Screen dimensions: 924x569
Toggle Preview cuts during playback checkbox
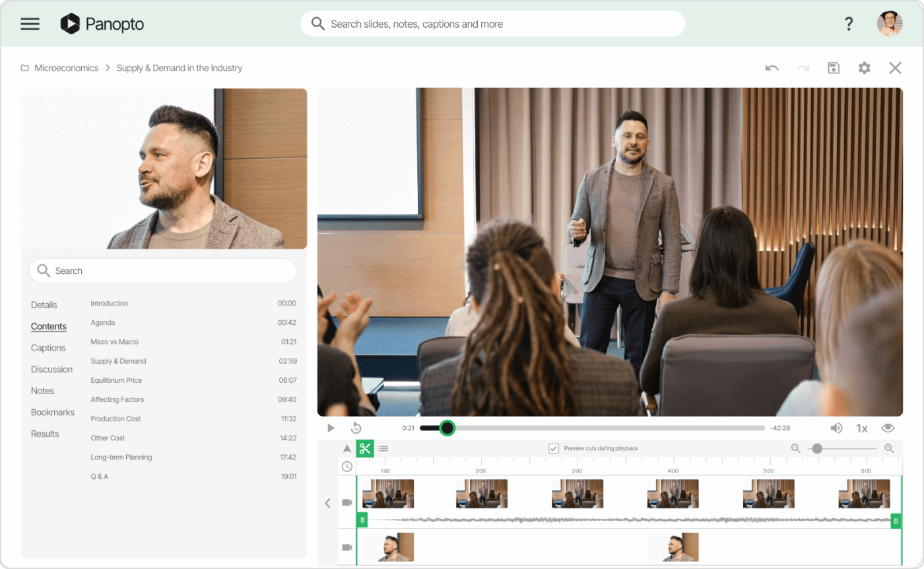coord(554,449)
